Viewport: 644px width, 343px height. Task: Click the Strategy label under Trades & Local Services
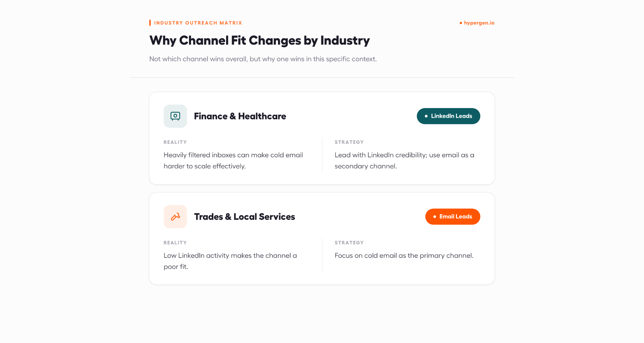(x=349, y=243)
